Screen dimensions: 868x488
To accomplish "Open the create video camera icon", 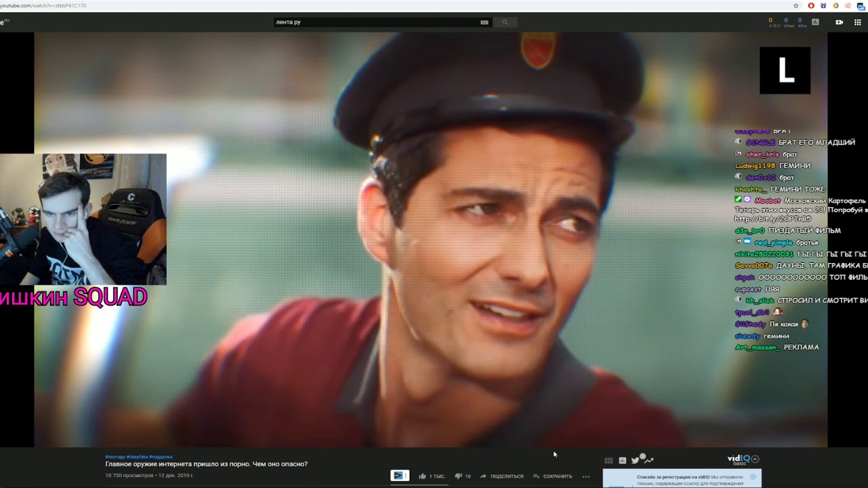I will click(840, 22).
